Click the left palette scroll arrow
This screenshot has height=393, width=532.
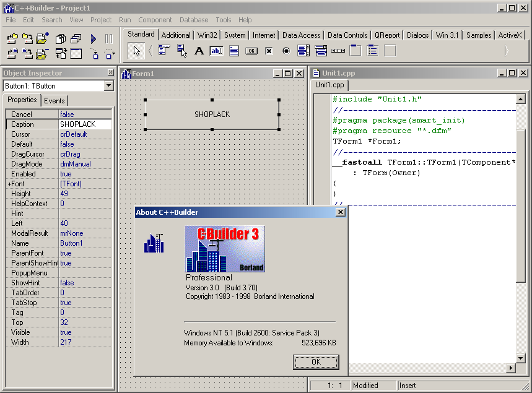(150, 51)
